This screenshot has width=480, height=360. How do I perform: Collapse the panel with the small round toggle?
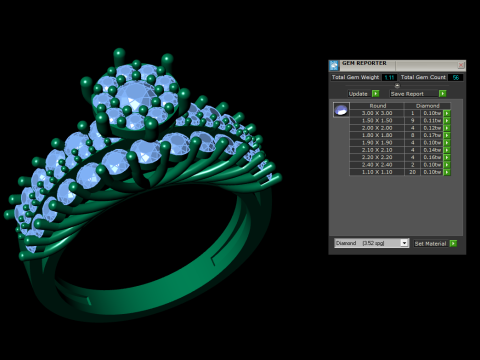point(397,85)
